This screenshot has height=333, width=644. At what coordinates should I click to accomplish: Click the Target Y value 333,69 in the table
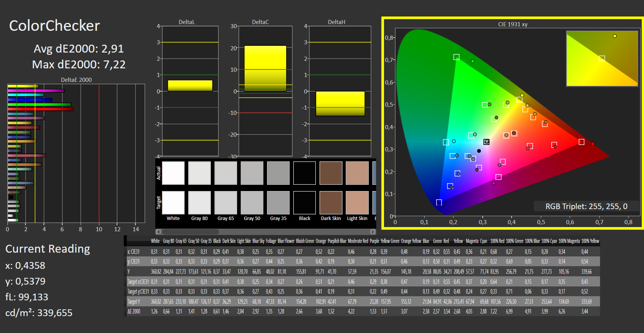point(587,301)
